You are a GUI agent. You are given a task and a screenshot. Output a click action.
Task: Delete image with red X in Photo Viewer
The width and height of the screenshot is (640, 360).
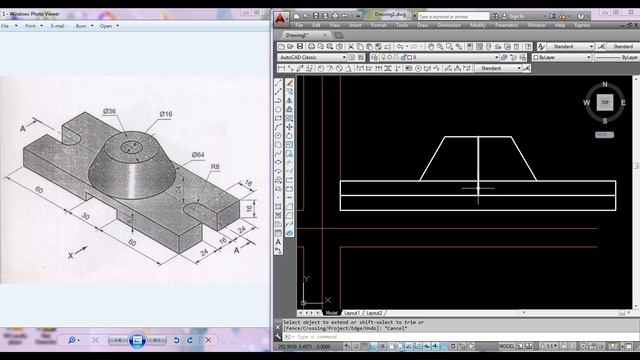pyautogui.click(x=209, y=340)
